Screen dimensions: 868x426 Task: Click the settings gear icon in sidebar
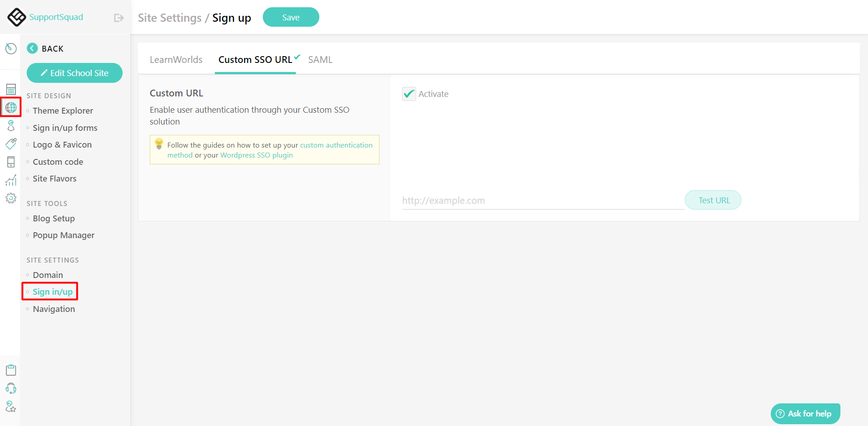[x=11, y=198]
